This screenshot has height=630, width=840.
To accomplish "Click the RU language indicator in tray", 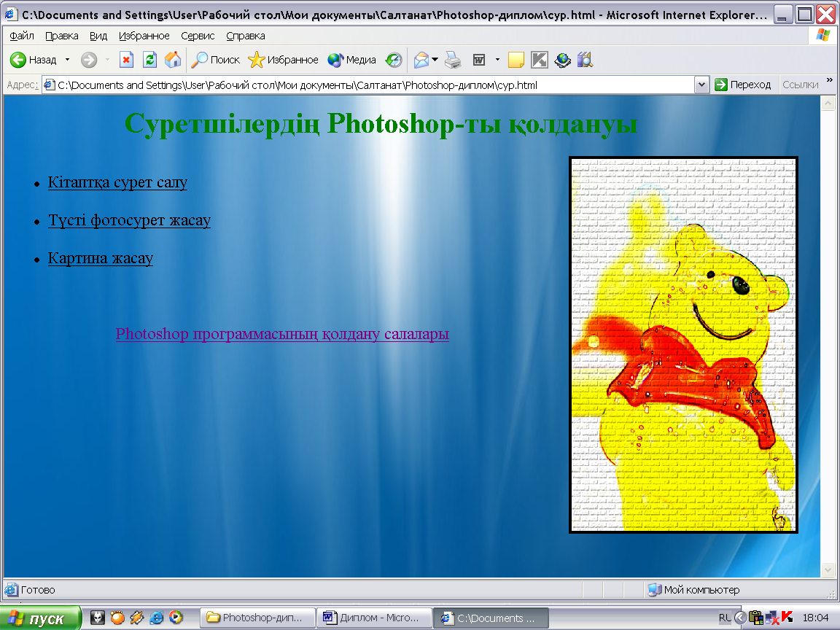I will [x=724, y=618].
